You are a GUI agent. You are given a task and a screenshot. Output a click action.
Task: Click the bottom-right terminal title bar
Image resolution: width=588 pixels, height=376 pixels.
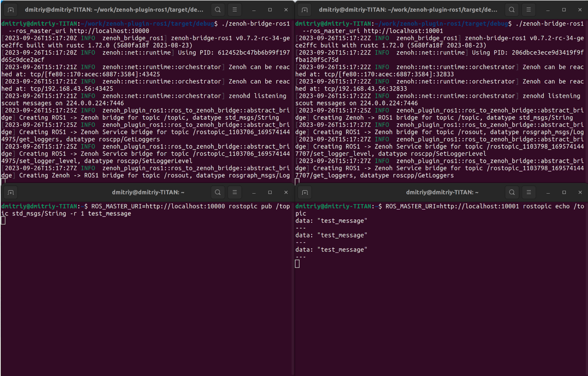442,192
